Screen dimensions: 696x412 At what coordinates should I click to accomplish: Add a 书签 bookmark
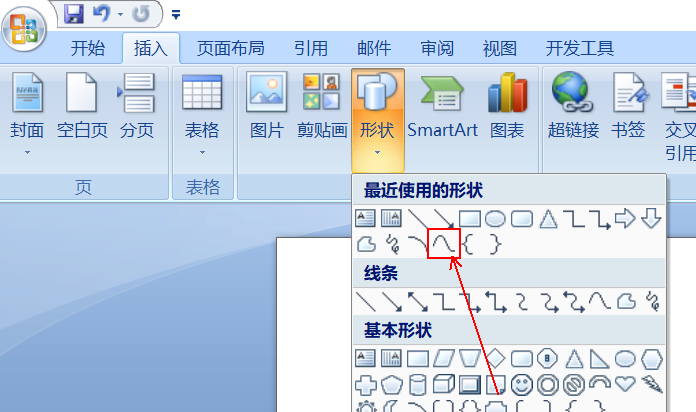coord(628,106)
